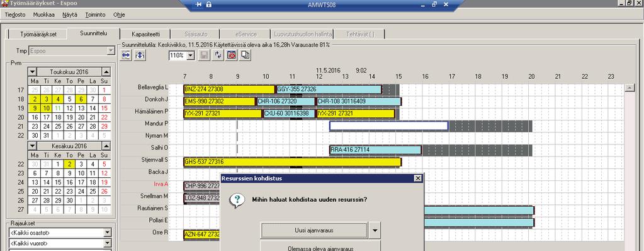Viewport: 644px width, 251px height.
Task: Expand the Kaikki osastot filter dropdown
Action: click(108, 233)
